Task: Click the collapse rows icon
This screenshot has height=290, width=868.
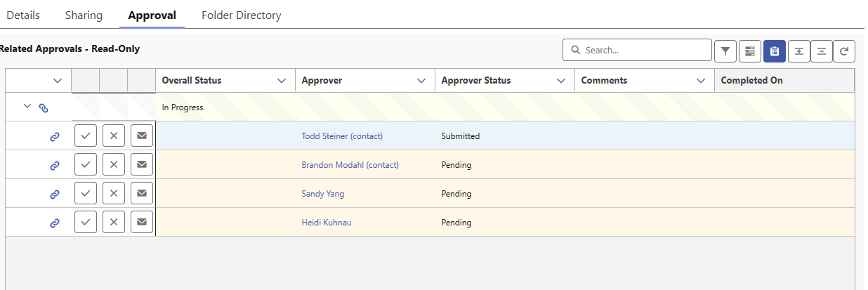Action: pos(821,51)
